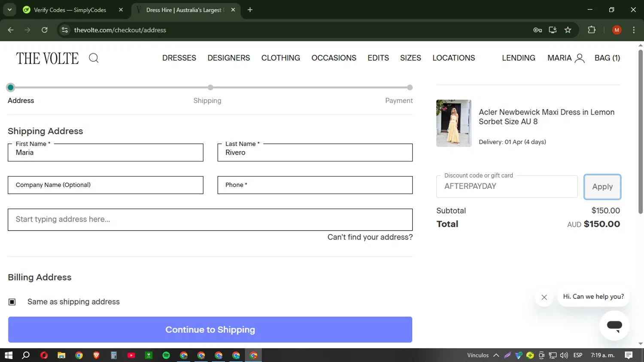644x362 pixels.
Task: Open volume control in tray
Action: pyautogui.click(x=564, y=355)
